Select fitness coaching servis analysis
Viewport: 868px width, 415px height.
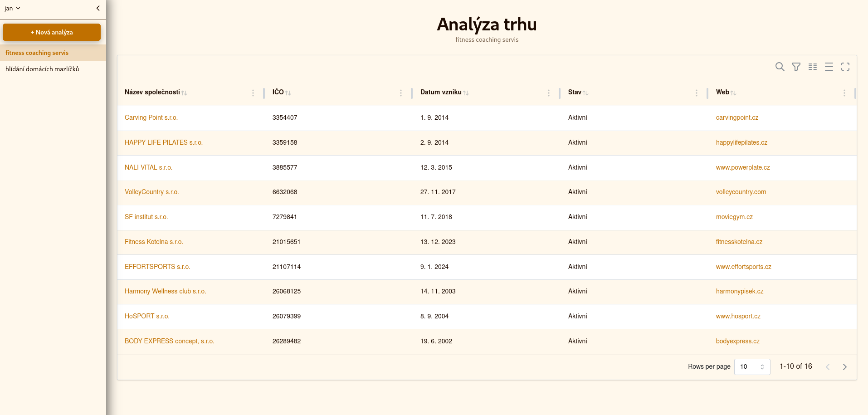coord(37,53)
